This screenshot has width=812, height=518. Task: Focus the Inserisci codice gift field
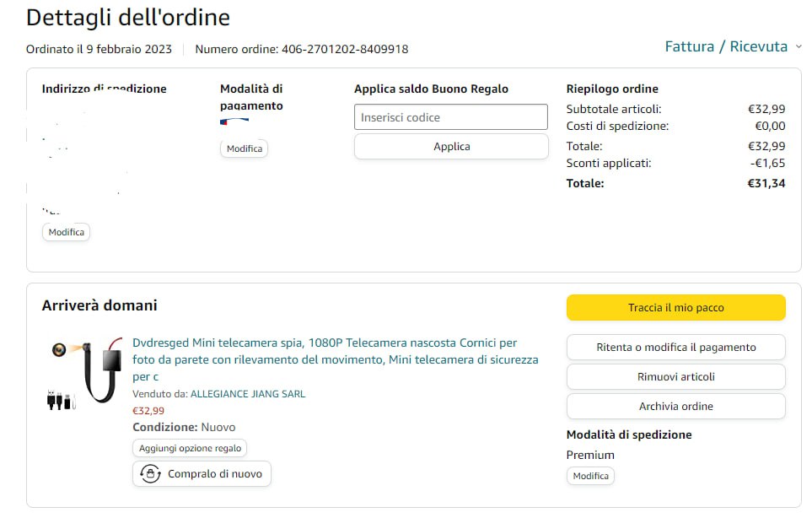(x=450, y=117)
